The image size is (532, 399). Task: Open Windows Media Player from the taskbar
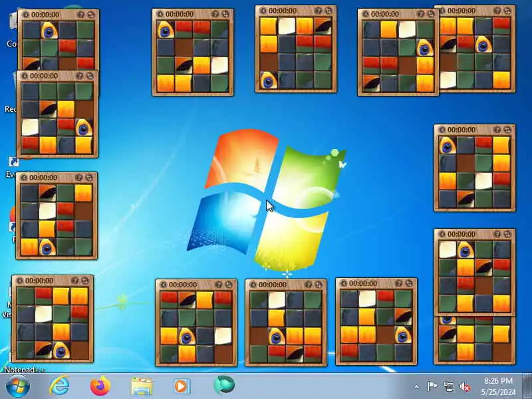(182, 386)
